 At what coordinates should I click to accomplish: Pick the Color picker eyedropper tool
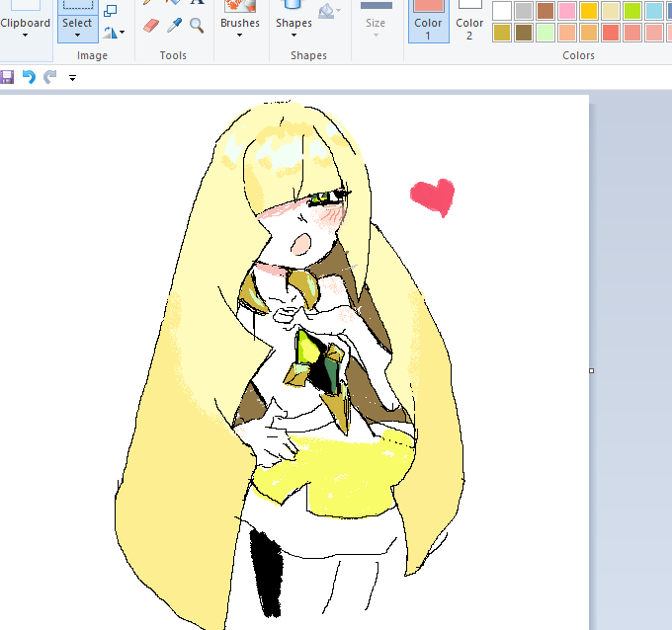tap(175, 26)
